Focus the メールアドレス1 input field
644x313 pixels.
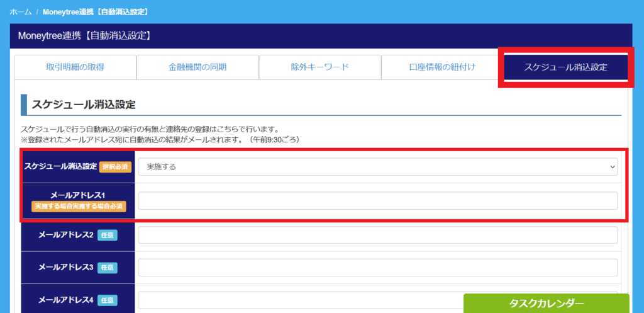click(378, 201)
